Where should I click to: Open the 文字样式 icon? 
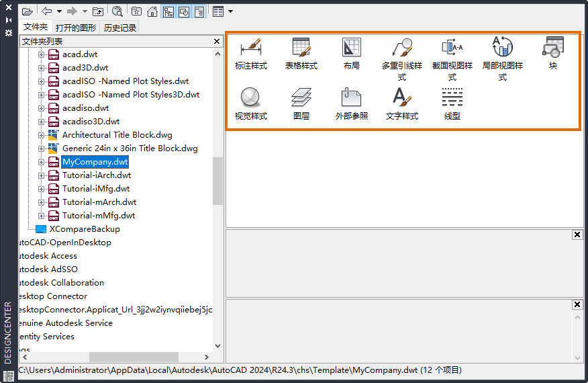click(402, 104)
